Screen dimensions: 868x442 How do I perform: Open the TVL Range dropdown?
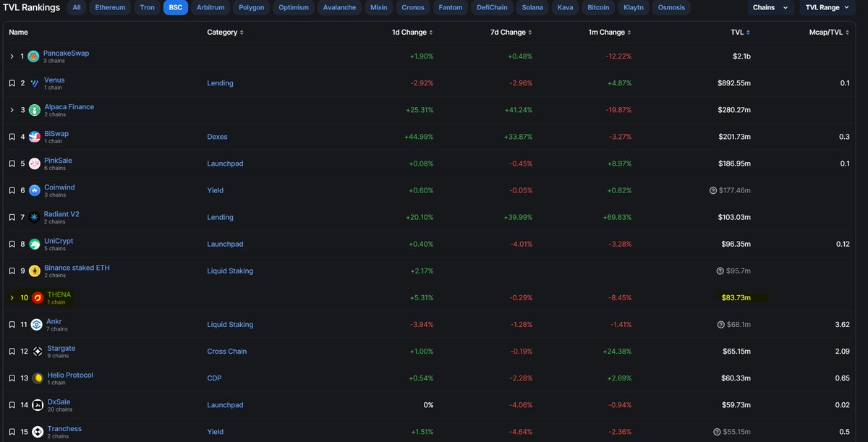click(827, 8)
